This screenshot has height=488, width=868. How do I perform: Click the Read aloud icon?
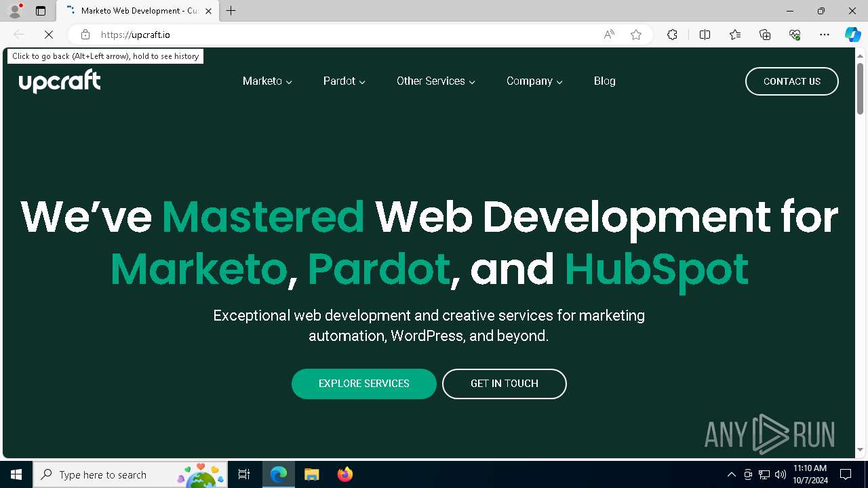point(609,35)
